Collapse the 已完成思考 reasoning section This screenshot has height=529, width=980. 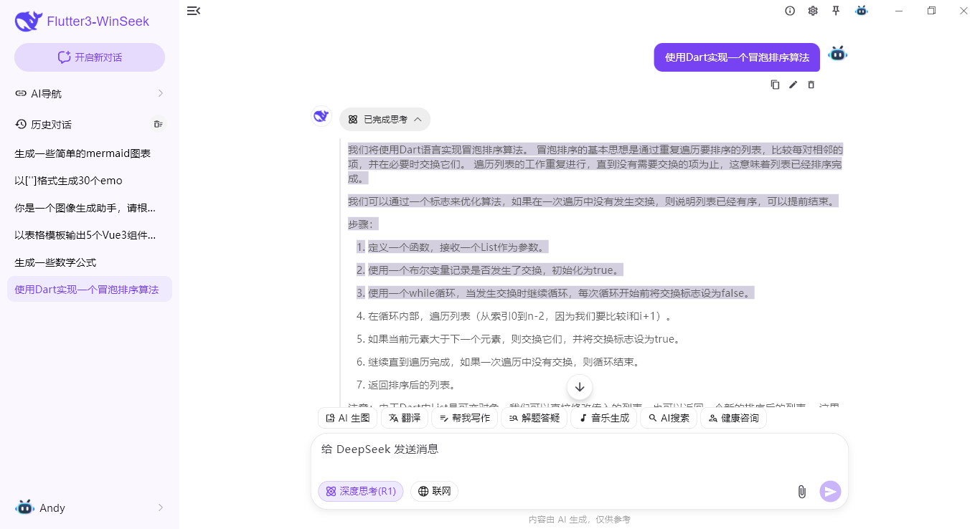point(385,119)
